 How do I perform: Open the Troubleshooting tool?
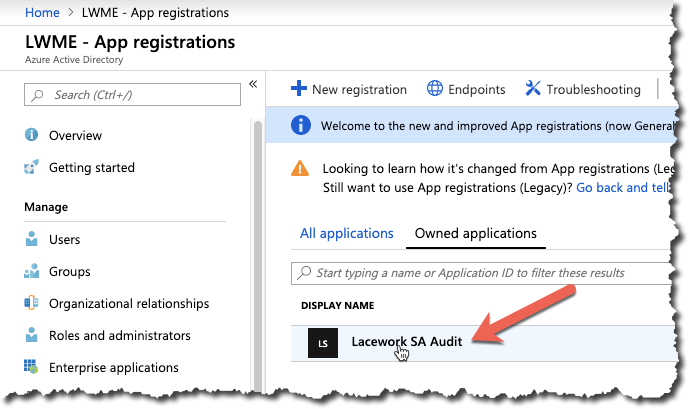[582, 89]
